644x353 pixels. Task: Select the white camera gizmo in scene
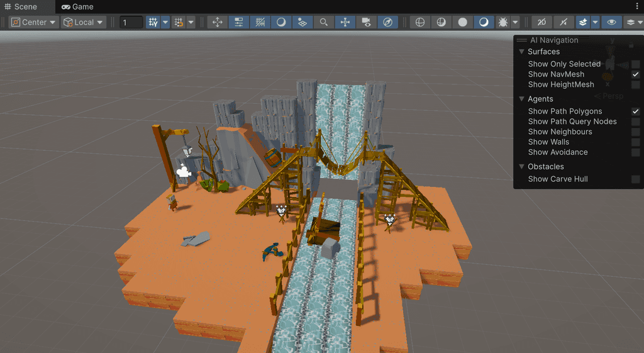coord(184,171)
